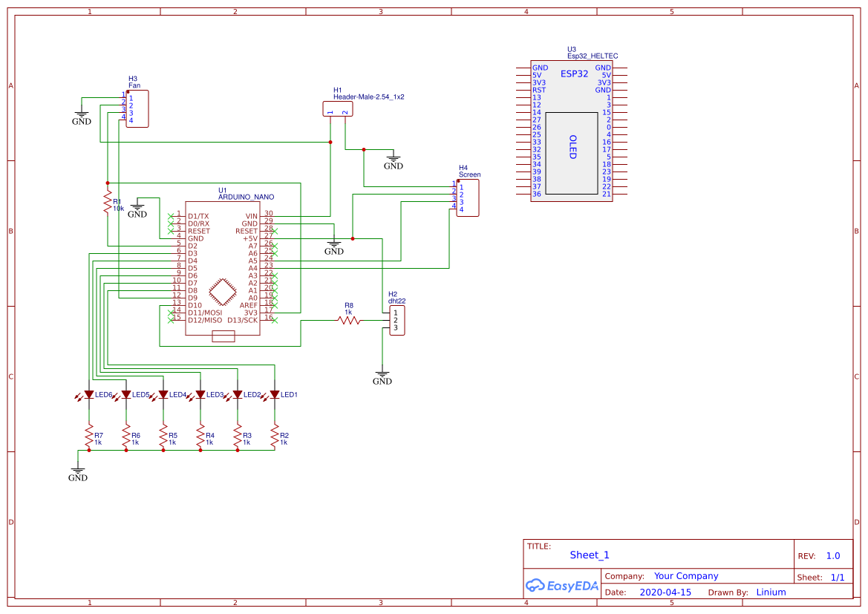Select the pull-up resistor R1 10k
Image resolution: width=868 pixels, height=614 pixels.
(x=108, y=202)
